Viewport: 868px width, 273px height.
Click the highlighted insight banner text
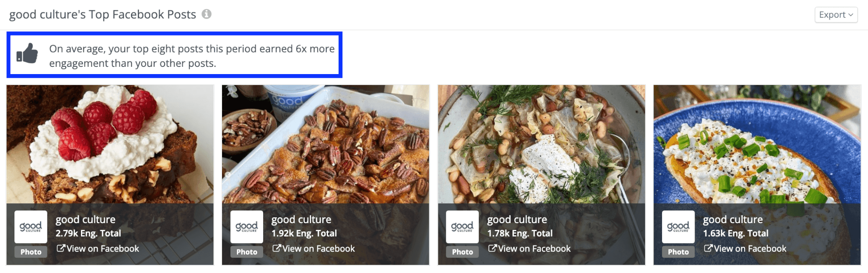191,55
